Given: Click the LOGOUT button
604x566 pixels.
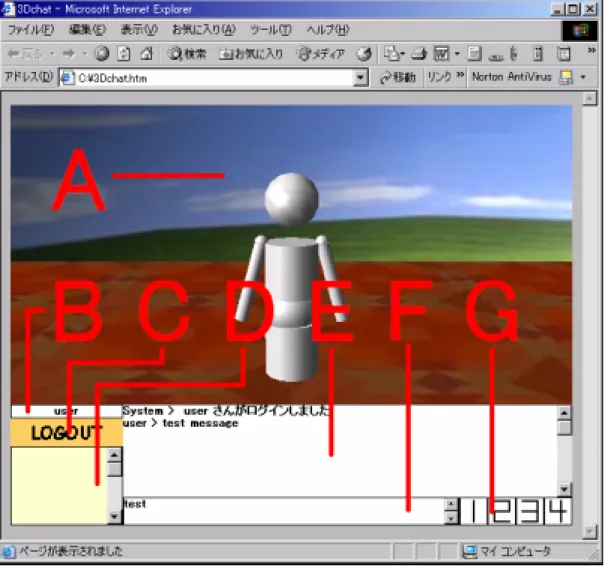Looking at the screenshot, I should click(x=67, y=433).
